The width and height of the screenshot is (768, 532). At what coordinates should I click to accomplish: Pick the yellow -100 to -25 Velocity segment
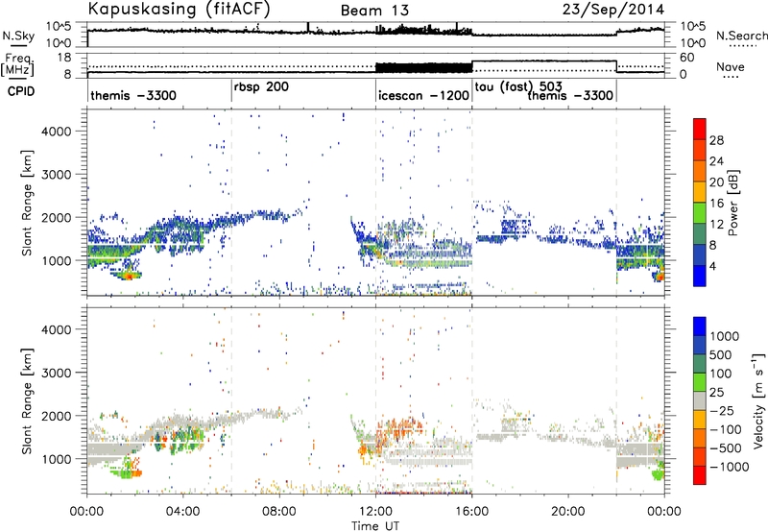[x=700, y=420]
